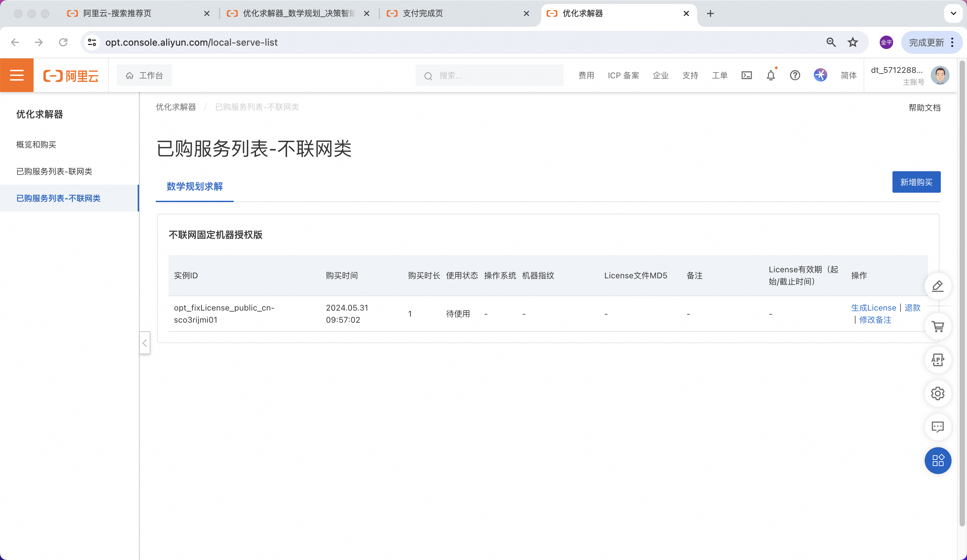Click the blue floating apps grid button
The width and height of the screenshot is (967, 560).
pyautogui.click(x=937, y=461)
